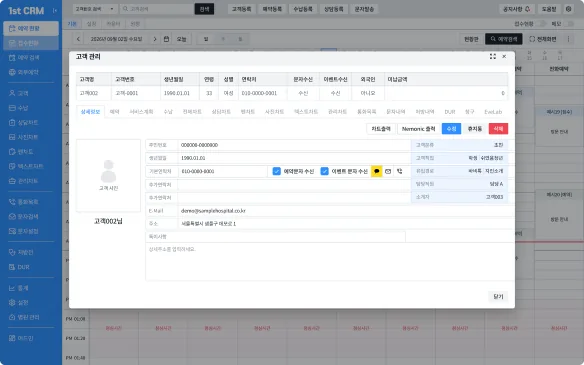
Task: Open the calendar picker icon beside 오늘
Action: coord(166,39)
